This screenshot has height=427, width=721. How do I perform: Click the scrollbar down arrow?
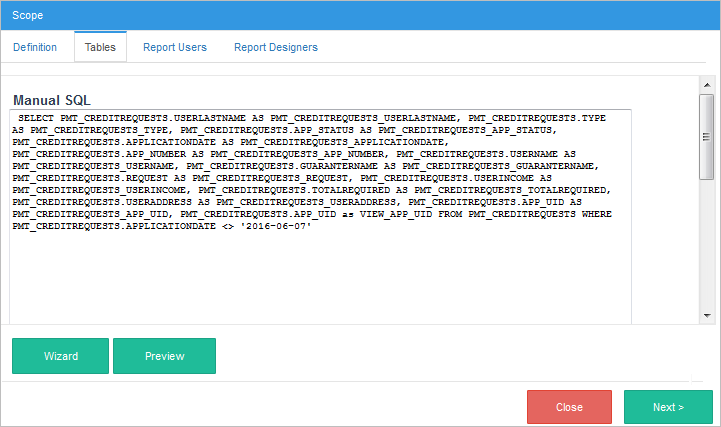(707, 315)
